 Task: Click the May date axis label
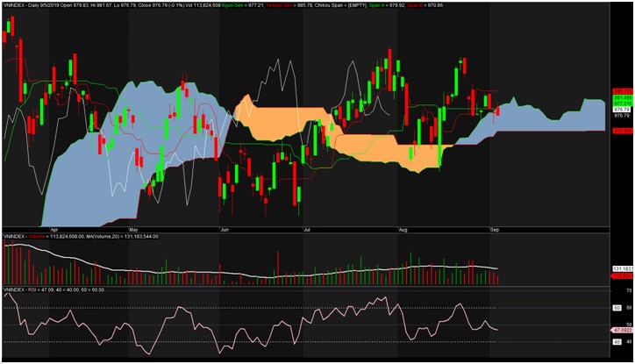[x=134, y=227]
